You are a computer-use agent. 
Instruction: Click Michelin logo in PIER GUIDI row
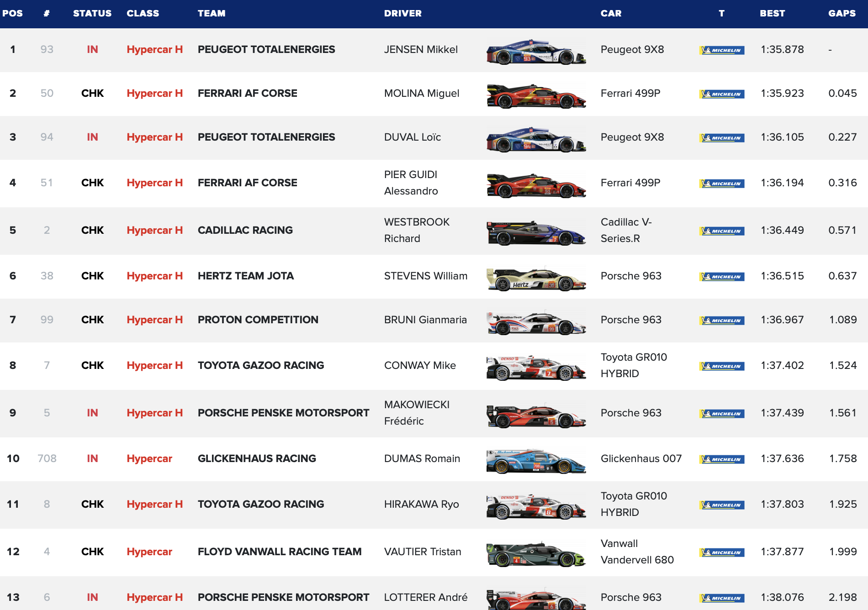722,184
